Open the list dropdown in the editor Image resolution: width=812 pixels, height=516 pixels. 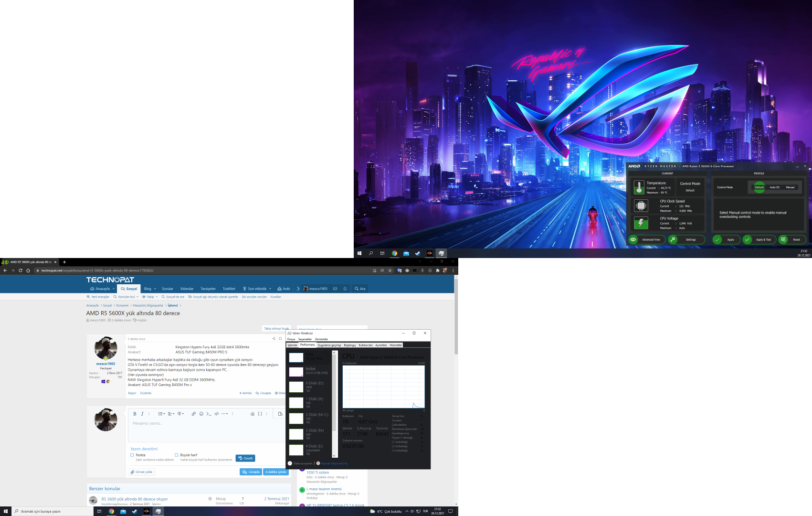[161, 414]
